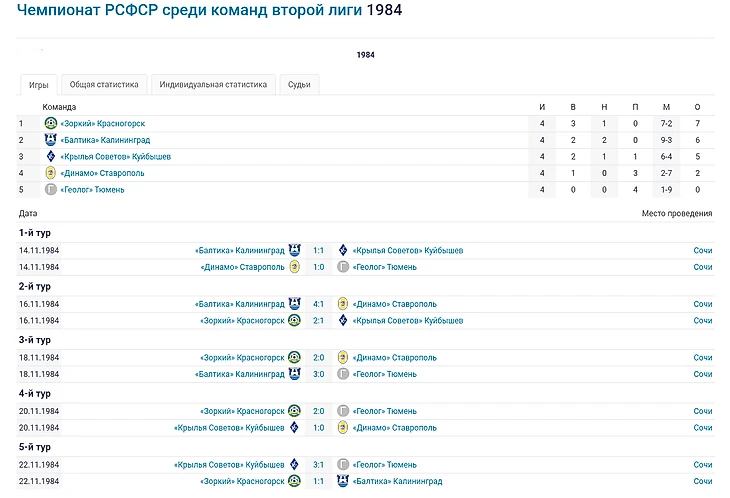Open the 3:0 Baltika–Geolog match score
Viewport: 730px width, 498px height.
pos(318,373)
